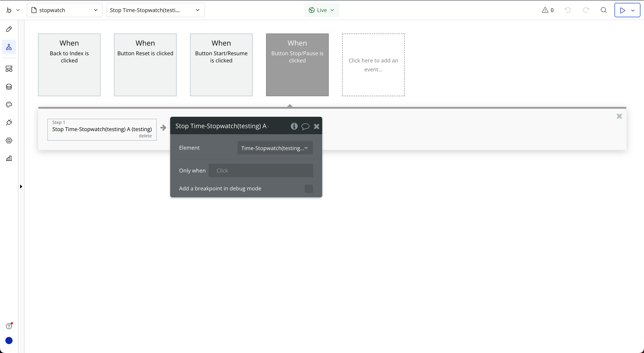Select the Back to Index is clicked event

click(69, 65)
